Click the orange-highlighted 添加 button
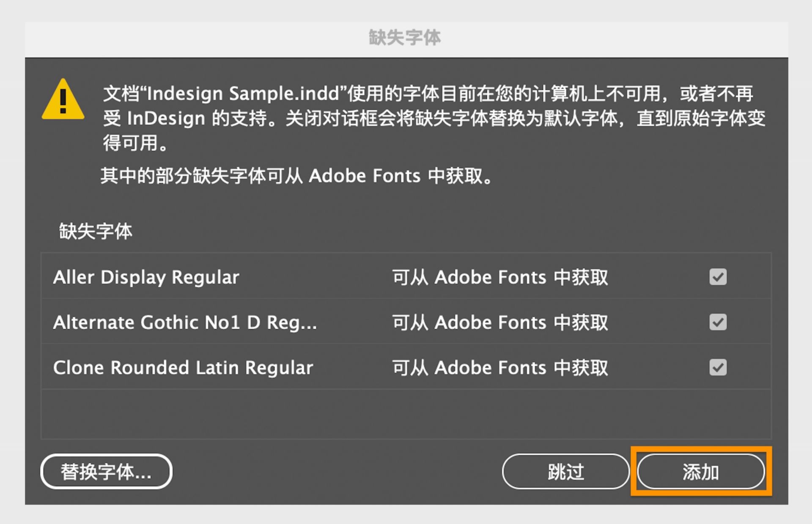 (x=701, y=472)
